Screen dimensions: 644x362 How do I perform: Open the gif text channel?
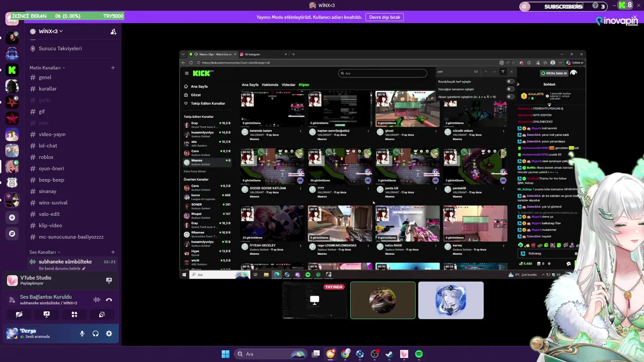73,112
